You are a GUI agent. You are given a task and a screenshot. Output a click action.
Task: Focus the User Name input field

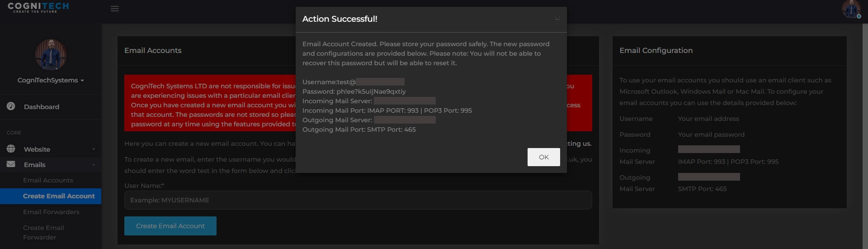pyautogui.click(x=358, y=200)
